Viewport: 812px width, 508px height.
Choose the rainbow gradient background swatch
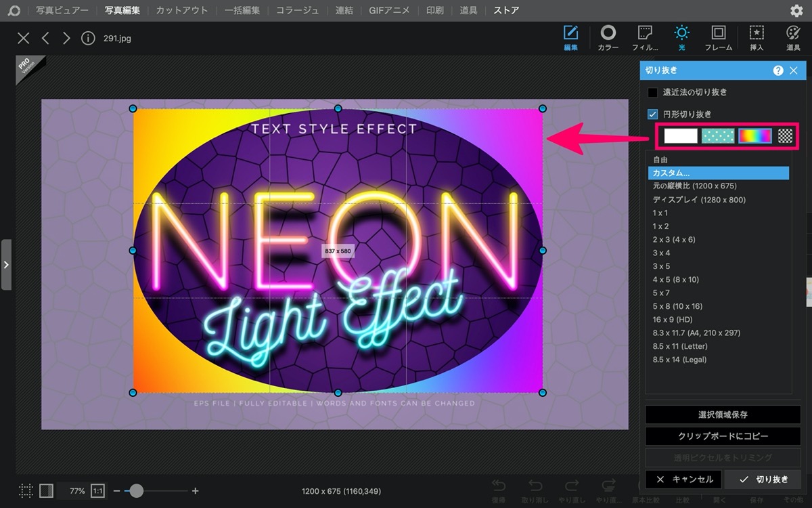(x=755, y=135)
